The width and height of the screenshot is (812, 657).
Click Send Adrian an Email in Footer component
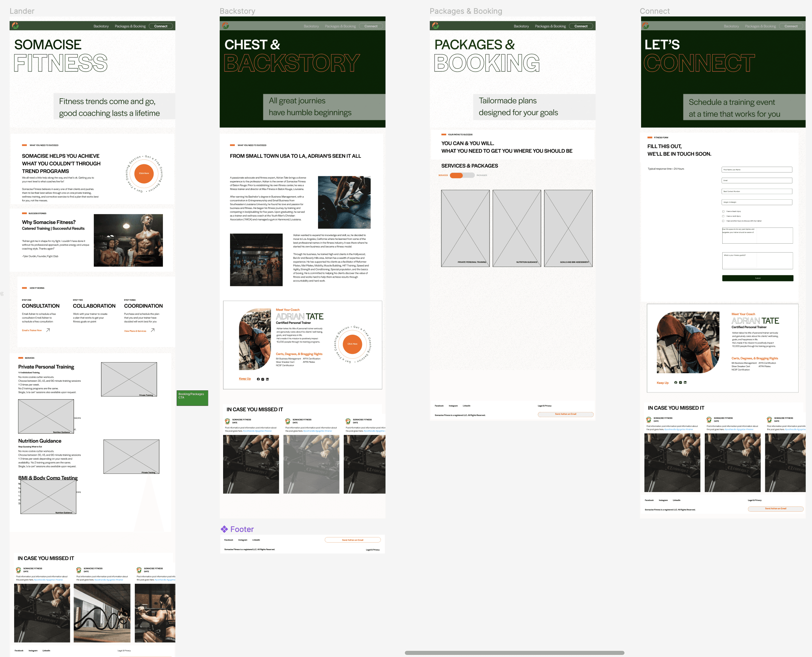352,540
